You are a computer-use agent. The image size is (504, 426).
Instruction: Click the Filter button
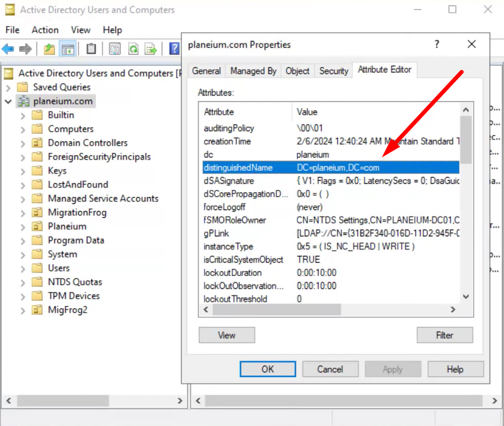pyautogui.click(x=445, y=335)
